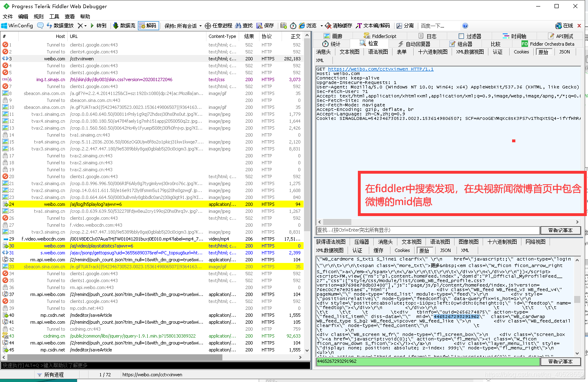Sort sessions by 结果 column header
This screenshot has width=588, height=382.
pos(249,36)
